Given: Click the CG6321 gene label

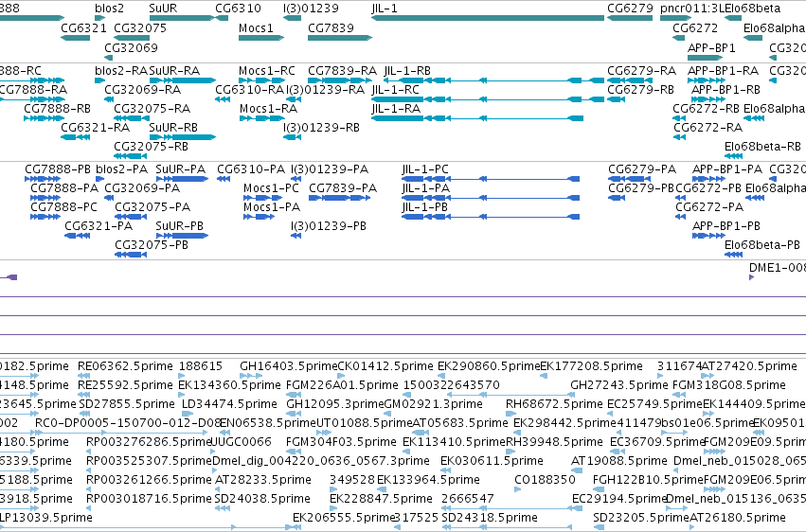Looking at the screenshot, I should coord(83,27).
